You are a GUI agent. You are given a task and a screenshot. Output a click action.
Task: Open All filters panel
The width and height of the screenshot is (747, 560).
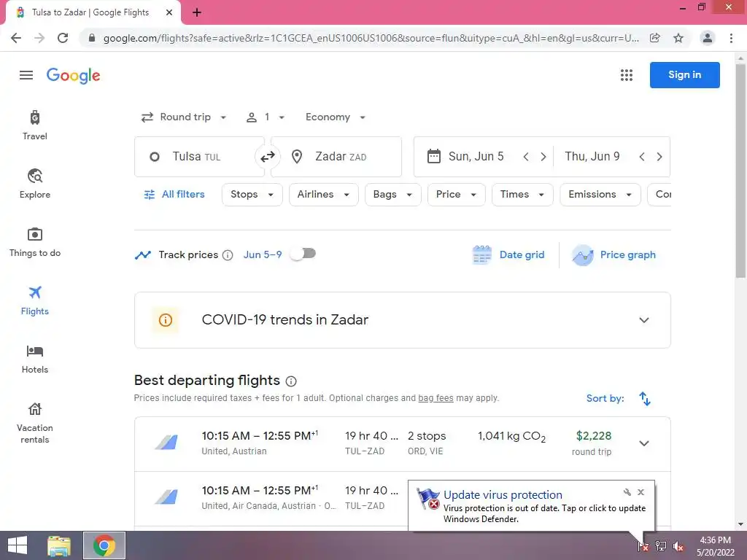[174, 194]
